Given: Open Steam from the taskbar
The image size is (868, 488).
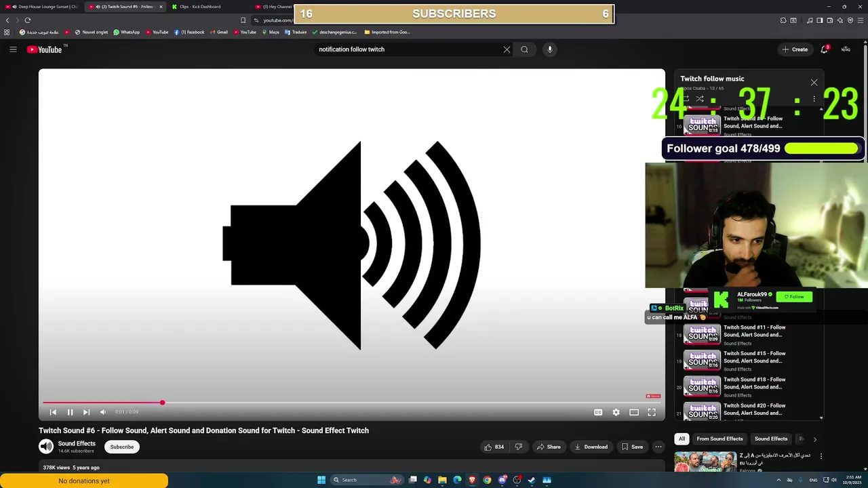Looking at the screenshot, I should coord(532,480).
